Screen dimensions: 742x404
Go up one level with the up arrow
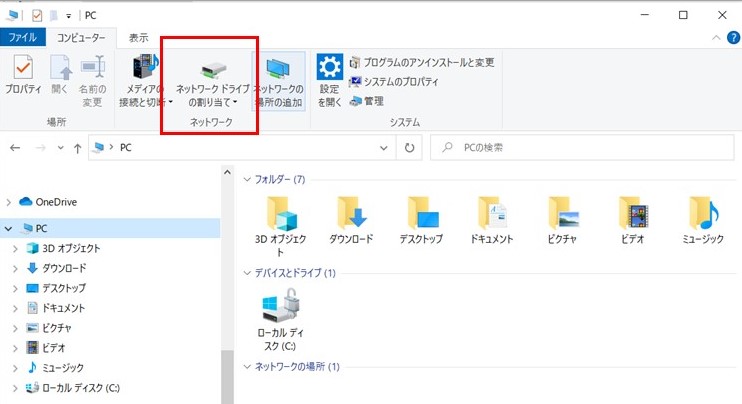(x=78, y=148)
